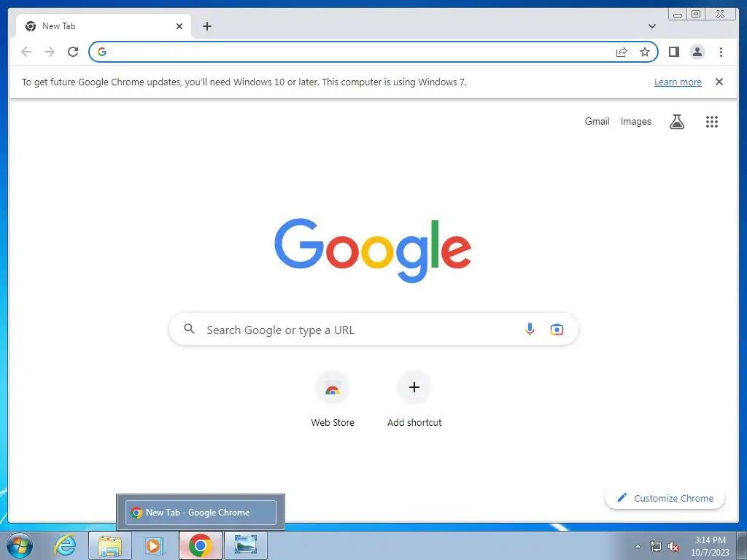Open the Images link
The image size is (747, 560).
tap(635, 122)
